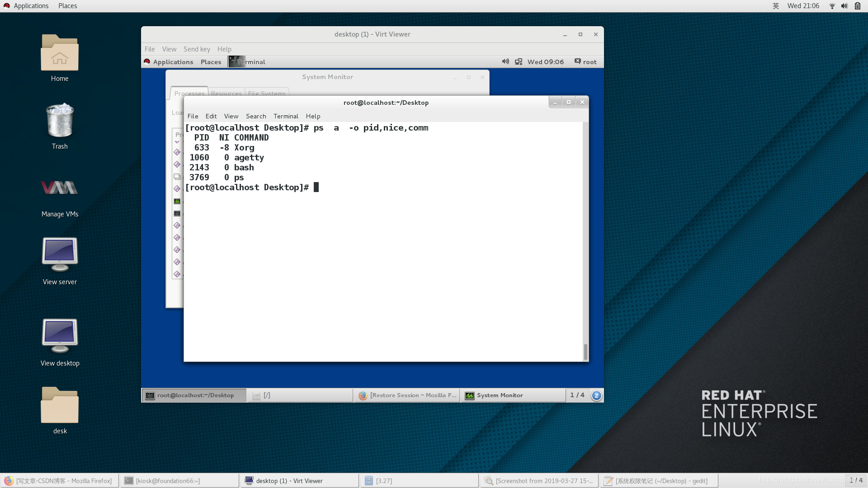Maximize the Virt Viewer window
Screen dimensions: 868x488
(580, 34)
